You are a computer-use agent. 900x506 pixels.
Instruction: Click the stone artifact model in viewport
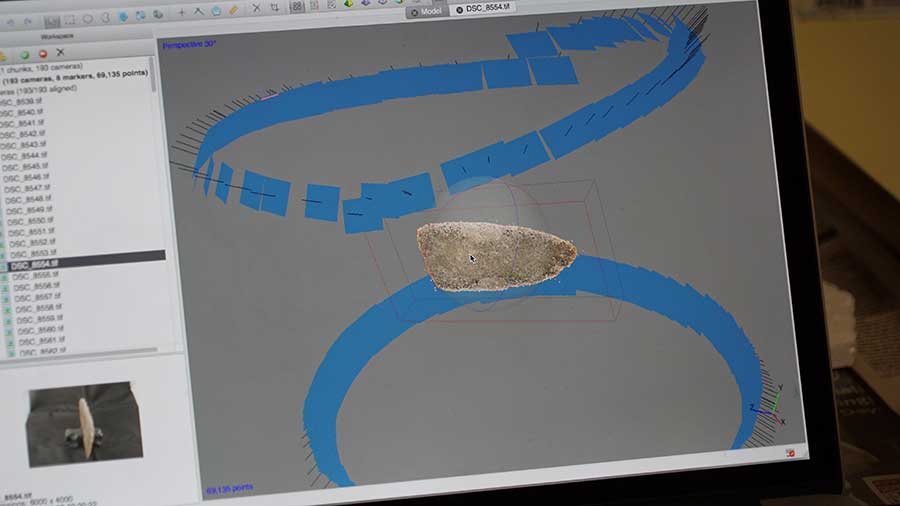(496, 256)
